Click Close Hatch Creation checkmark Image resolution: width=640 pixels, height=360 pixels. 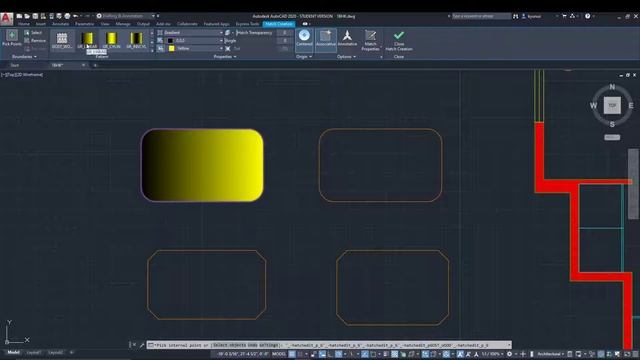[399, 40]
